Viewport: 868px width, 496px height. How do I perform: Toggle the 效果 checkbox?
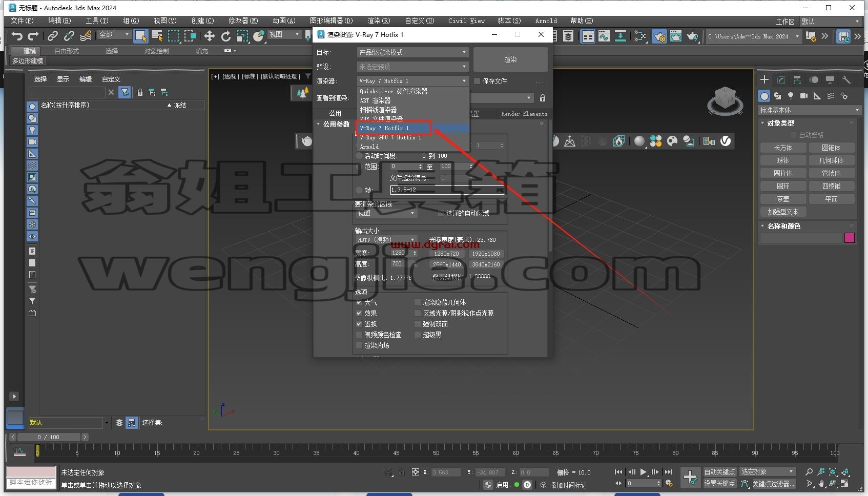click(359, 313)
